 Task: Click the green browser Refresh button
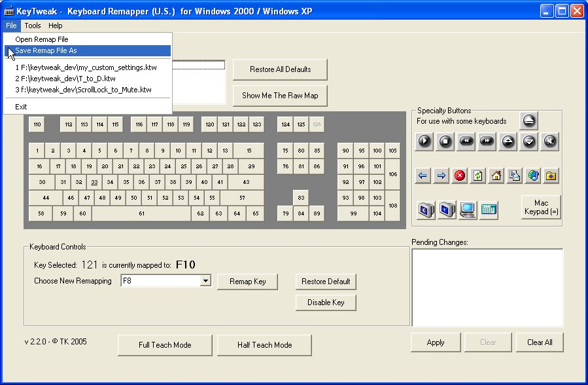coord(477,175)
